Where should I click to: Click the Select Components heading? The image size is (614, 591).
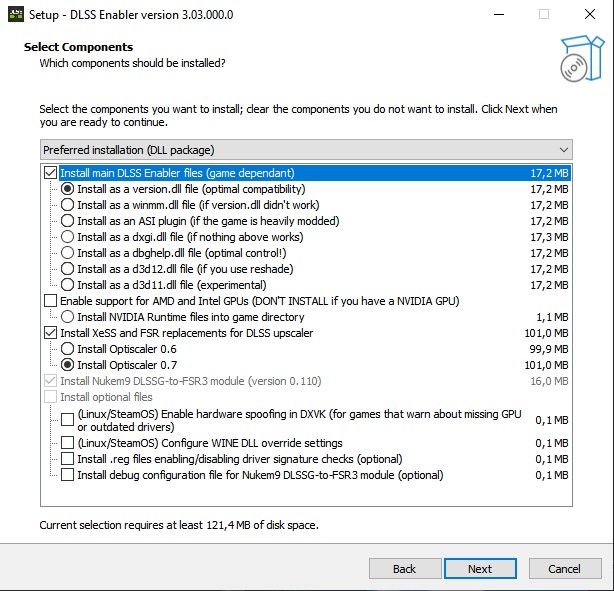[x=78, y=47]
